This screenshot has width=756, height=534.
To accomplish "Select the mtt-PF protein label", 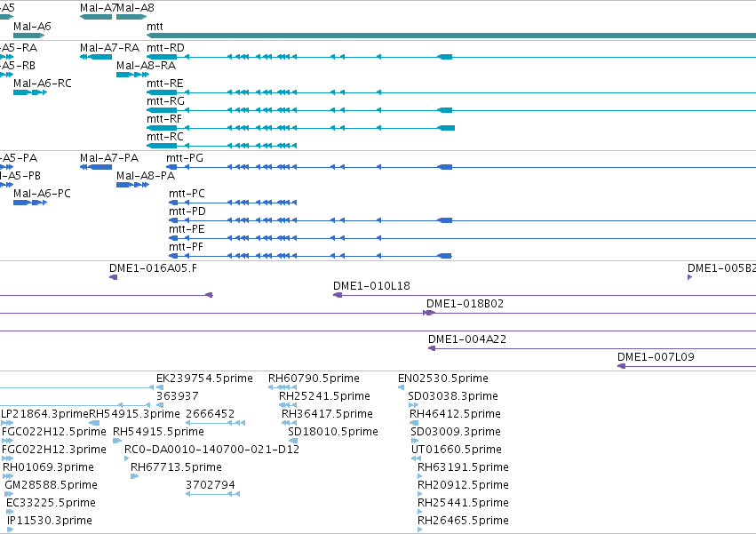I will (186, 248).
